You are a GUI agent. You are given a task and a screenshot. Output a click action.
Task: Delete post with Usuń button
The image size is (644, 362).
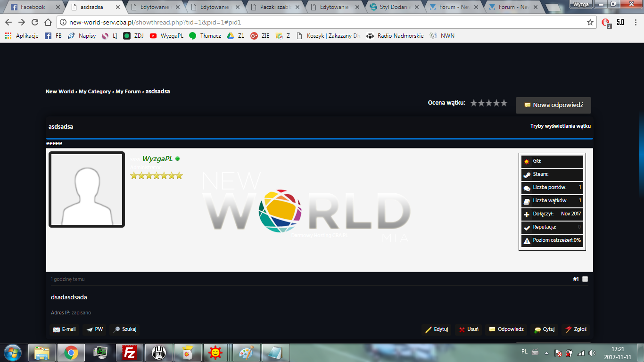pyautogui.click(x=469, y=329)
